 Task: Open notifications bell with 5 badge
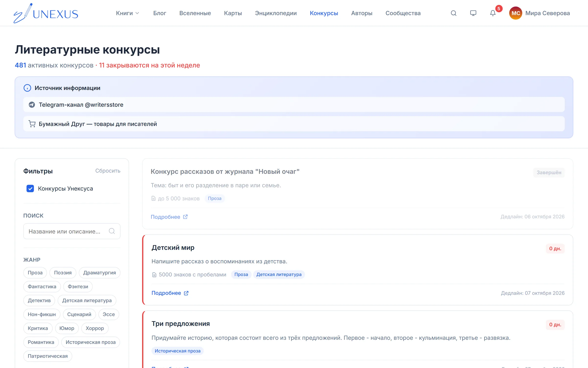pyautogui.click(x=493, y=13)
